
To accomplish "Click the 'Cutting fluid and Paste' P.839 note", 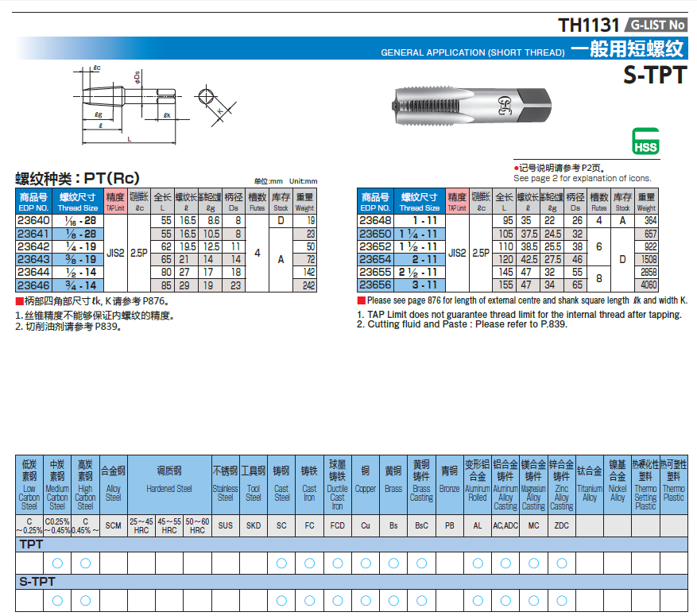I will 463,324.
